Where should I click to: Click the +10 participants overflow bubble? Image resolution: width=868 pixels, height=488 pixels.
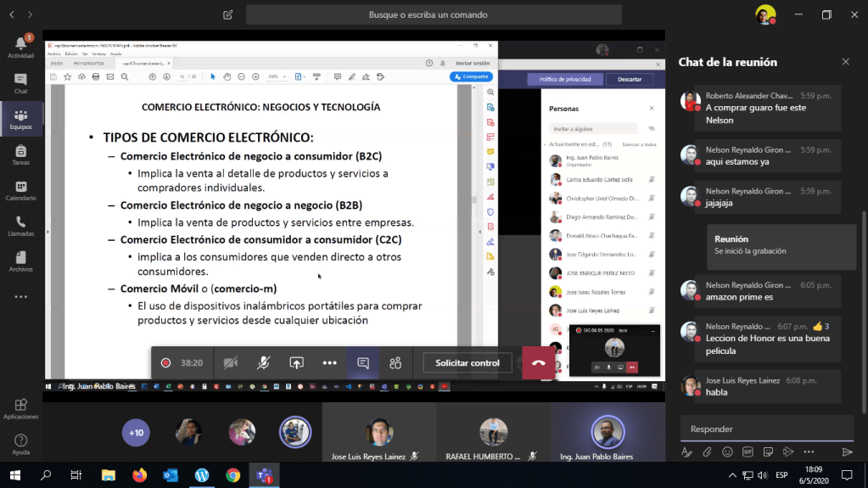pos(136,432)
